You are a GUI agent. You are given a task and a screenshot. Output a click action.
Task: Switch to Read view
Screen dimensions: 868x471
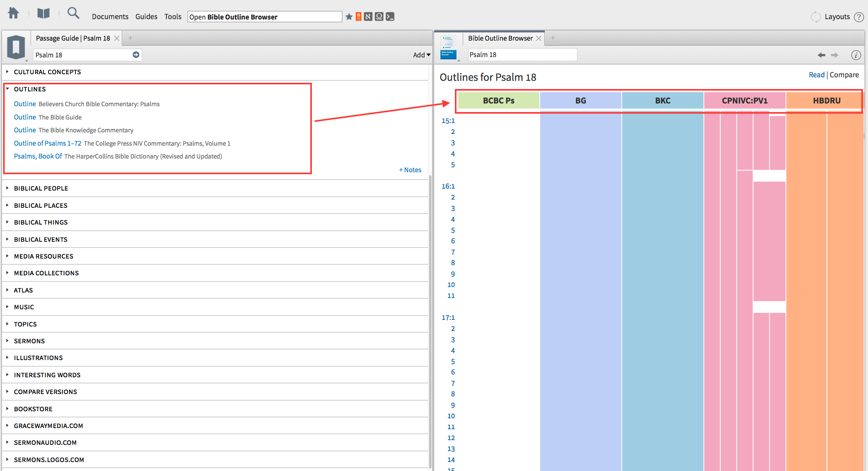pos(816,75)
